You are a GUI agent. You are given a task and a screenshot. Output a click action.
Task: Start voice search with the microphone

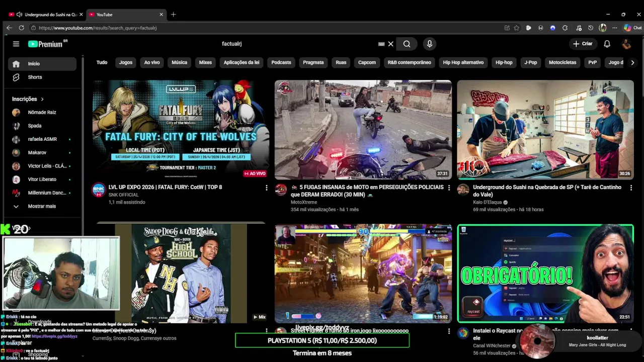[x=429, y=44]
